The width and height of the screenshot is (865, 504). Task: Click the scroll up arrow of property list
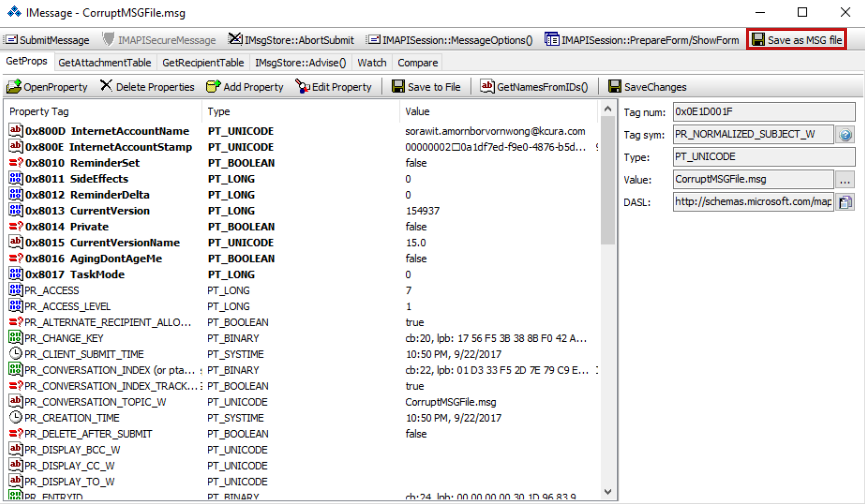click(x=607, y=109)
